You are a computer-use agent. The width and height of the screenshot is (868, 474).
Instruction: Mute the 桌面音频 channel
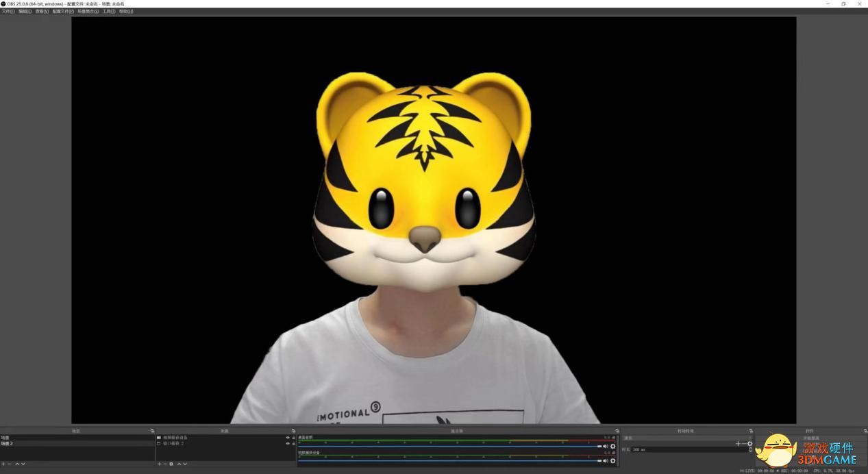tap(606, 447)
